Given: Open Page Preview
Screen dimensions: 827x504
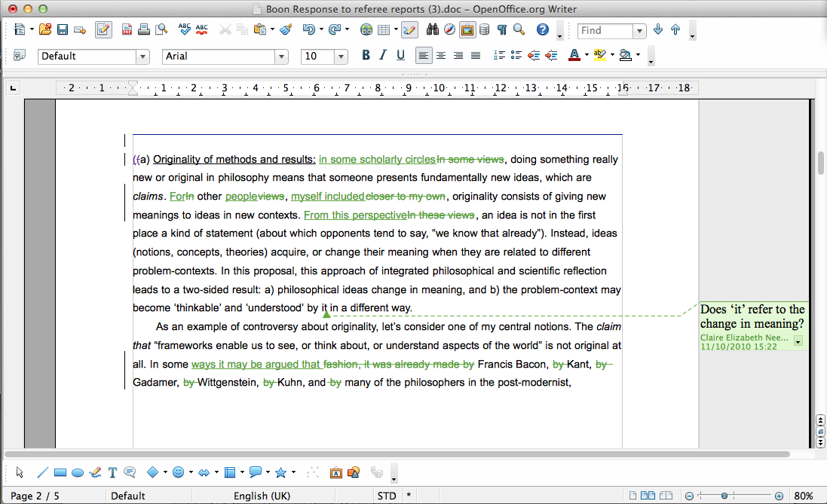Looking at the screenshot, I should click(x=161, y=29).
